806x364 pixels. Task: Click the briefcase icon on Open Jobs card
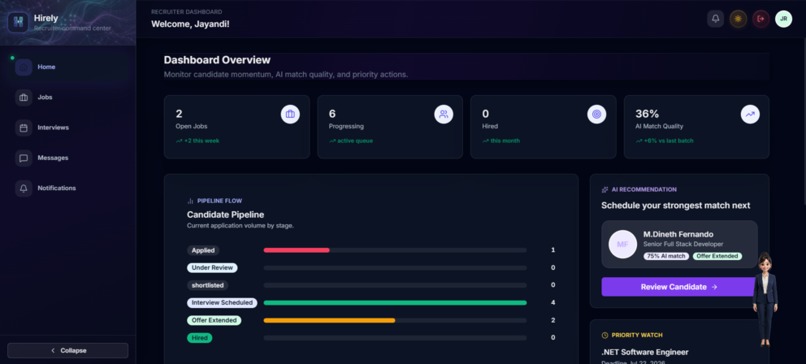290,114
